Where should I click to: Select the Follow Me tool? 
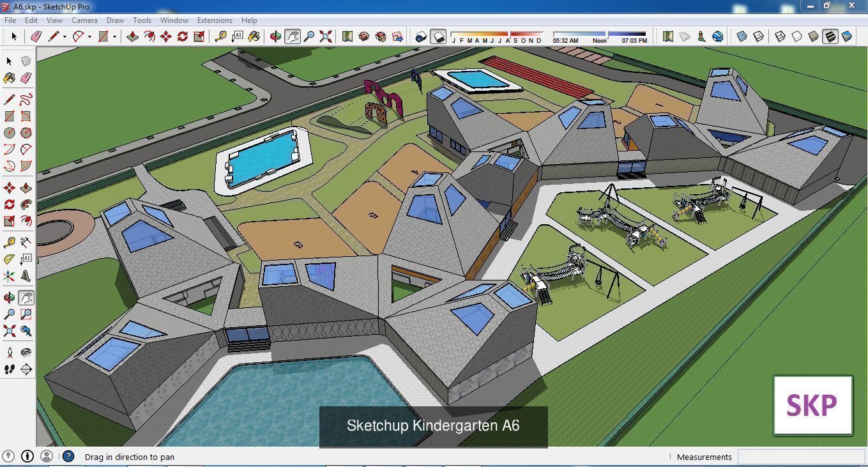tap(26, 204)
